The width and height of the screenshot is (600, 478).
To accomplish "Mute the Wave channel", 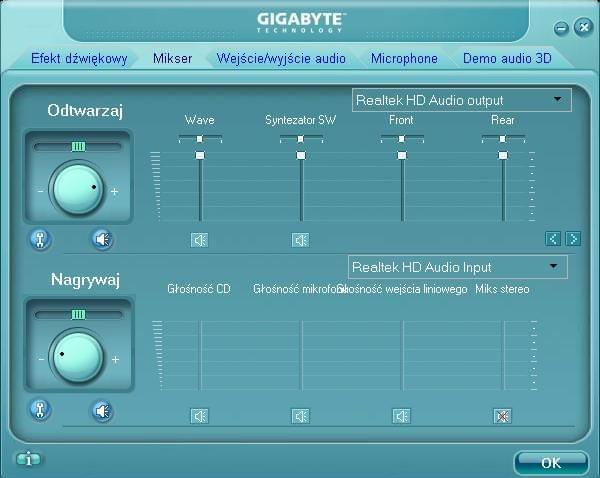I will [199, 240].
